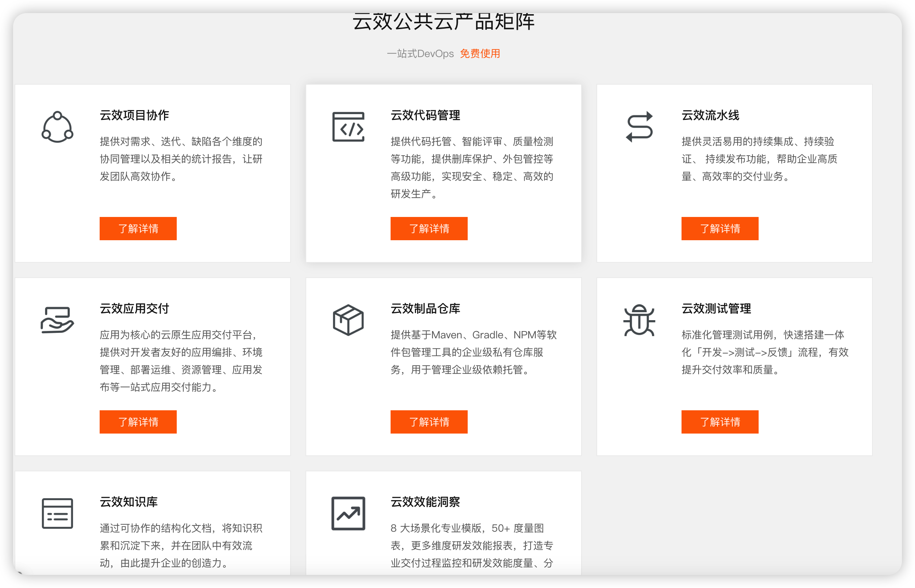Click the description starting 提供灵活易用的持续集成
This screenshot has width=915, height=588.
pos(759,159)
